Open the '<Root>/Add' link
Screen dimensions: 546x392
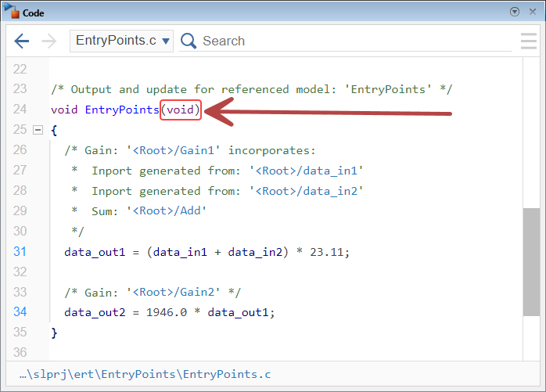[167, 210]
